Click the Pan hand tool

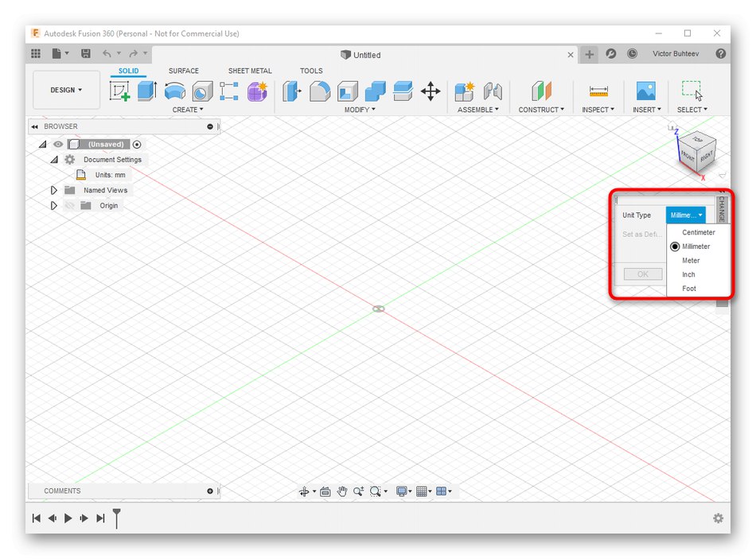[342, 491]
